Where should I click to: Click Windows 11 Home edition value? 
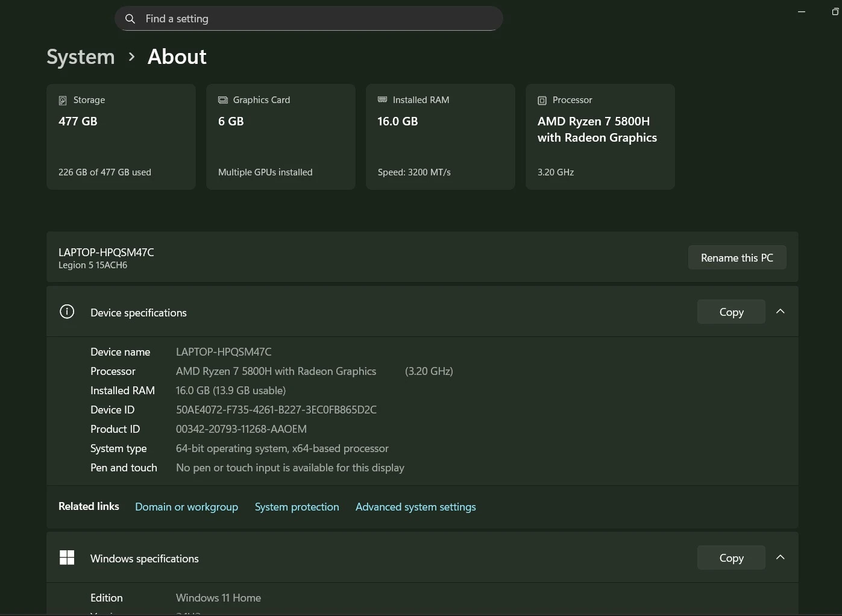[x=218, y=598]
